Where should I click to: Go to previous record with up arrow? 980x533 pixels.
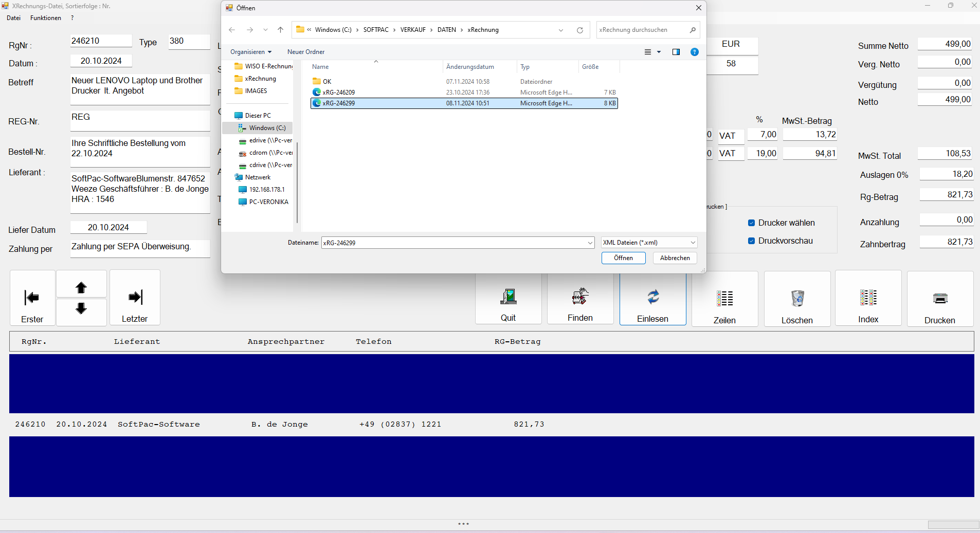click(x=81, y=284)
